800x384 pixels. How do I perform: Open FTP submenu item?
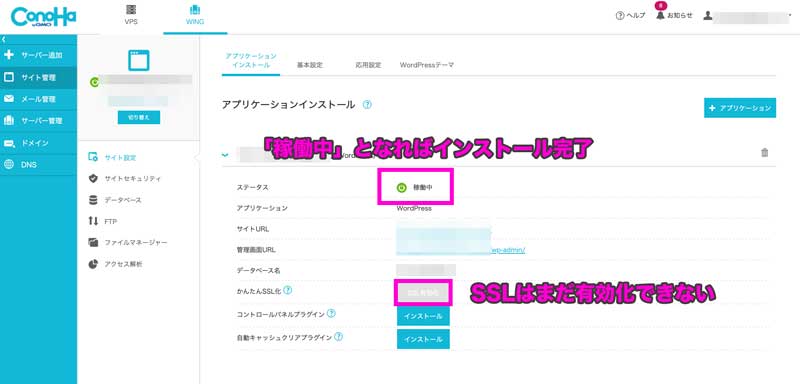pyautogui.click(x=103, y=221)
